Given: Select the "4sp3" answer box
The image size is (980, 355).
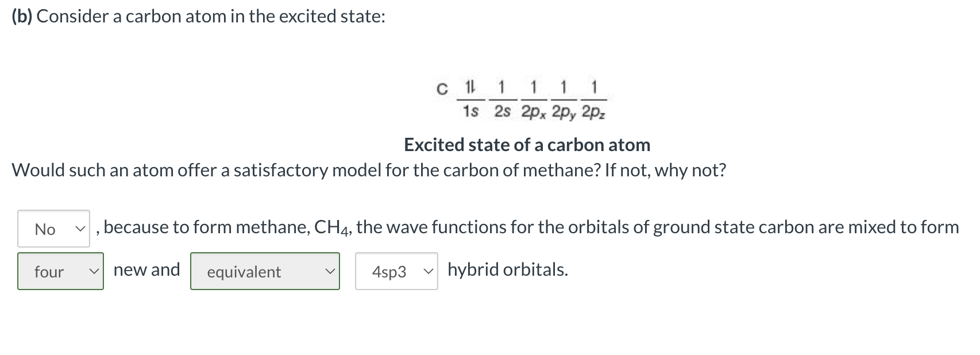Looking at the screenshot, I should coord(389,271).
